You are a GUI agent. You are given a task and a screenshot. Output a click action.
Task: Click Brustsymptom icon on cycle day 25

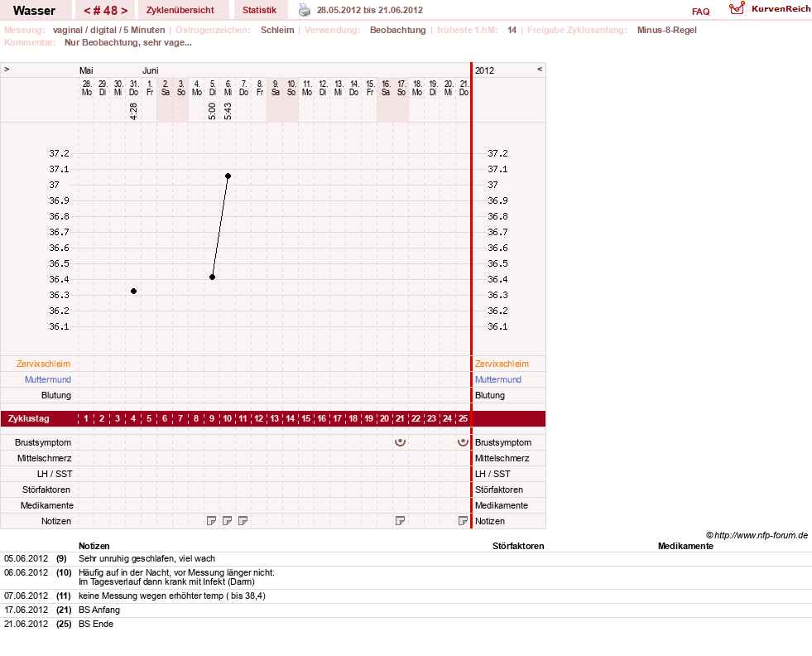tap(463, 442)
